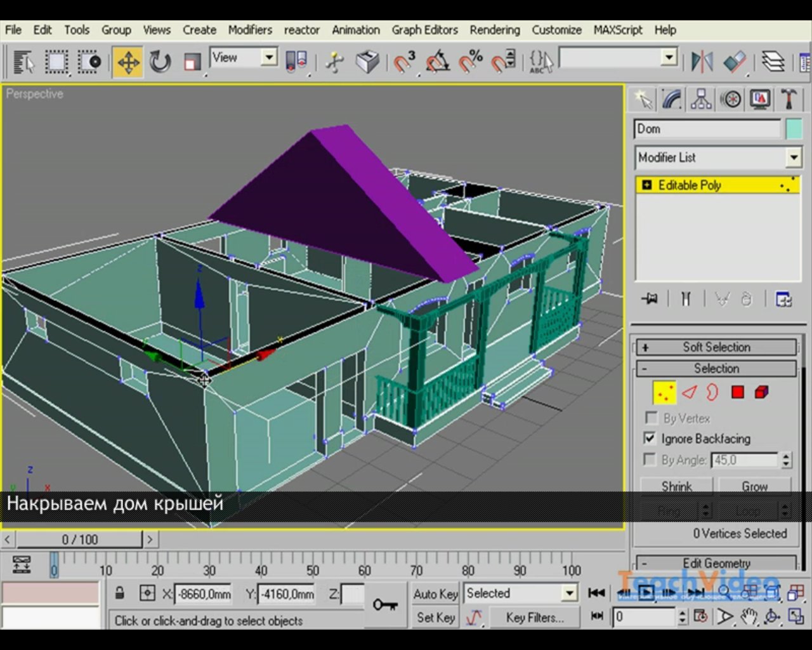Expand the Soft Selection rollout
Image resolution: width=812 pixels, height=650 pixels.
716,347
